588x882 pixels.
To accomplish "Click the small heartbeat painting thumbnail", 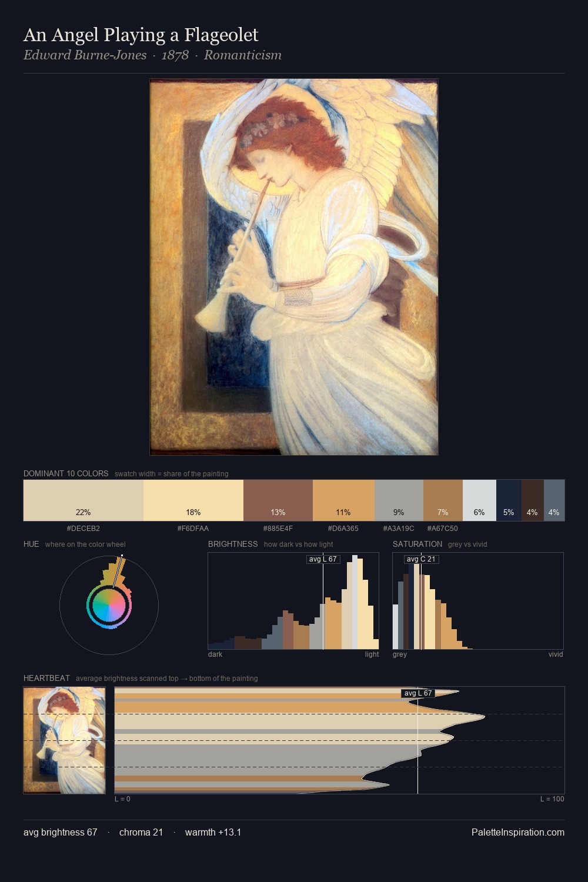I will click(64, 740).
